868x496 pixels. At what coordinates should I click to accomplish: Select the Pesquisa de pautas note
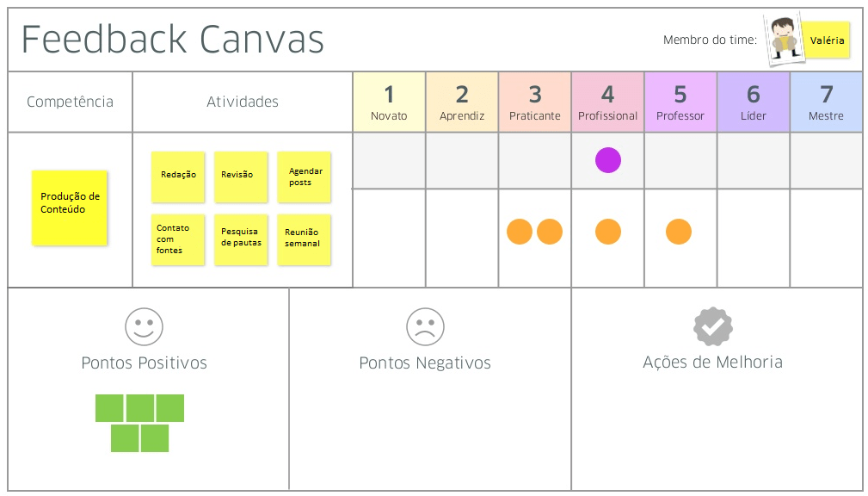pos(241,239)
